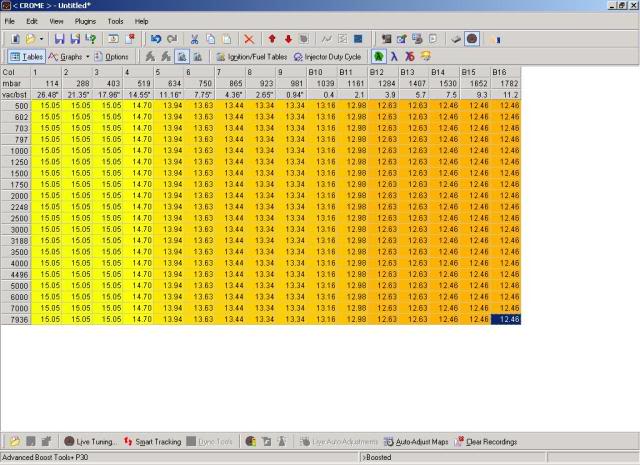
Task: Click the 1782 mbar header value
Action: tap(506, 83)
